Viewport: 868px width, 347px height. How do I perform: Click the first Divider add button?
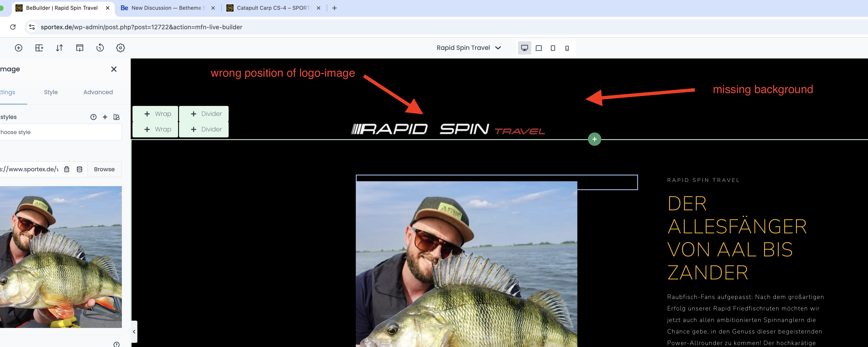(x=204, y=114)
